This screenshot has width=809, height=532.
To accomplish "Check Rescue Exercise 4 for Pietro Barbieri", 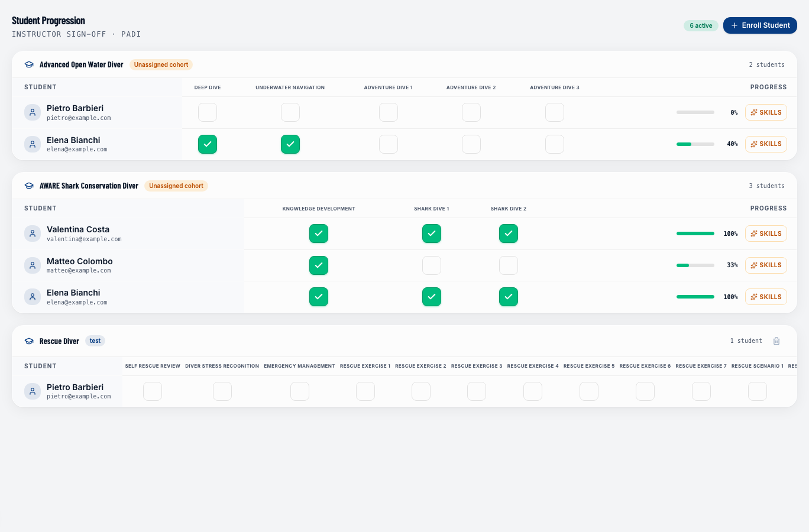I will [533, 391].
